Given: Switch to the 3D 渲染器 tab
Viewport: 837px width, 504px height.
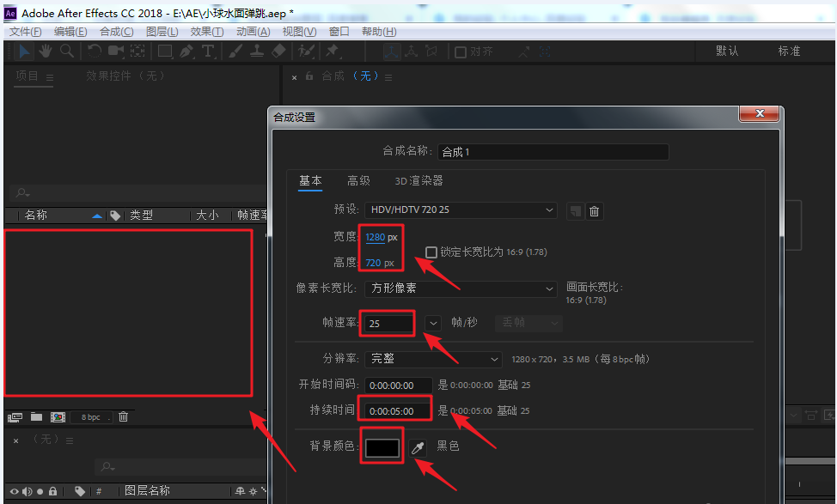Looking at the screenshot, I should (x=419, y=181).
